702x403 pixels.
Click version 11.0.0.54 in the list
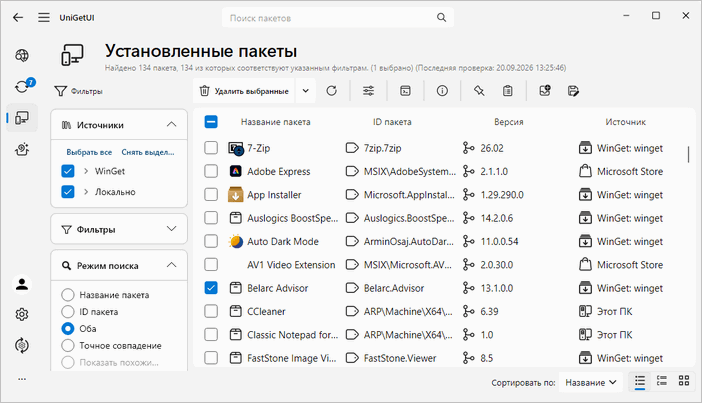[x=499, y=241]
